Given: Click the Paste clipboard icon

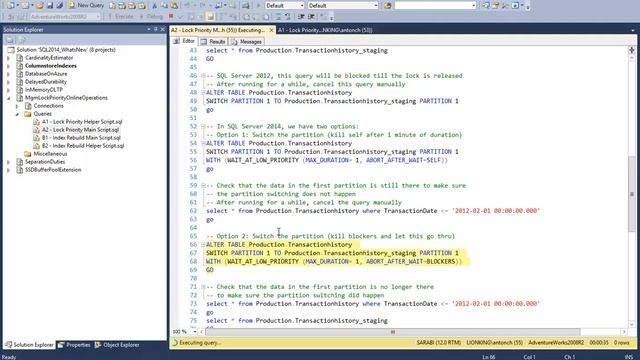Looking at the screenshot, I should pos(174,6).
